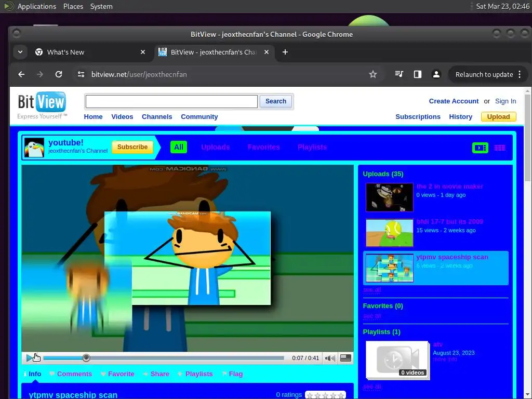Select the Uploads channel tab
Image resolution: width=532 pixels, height=399 pixels.
pyautogui.click(x=216, y=147)
